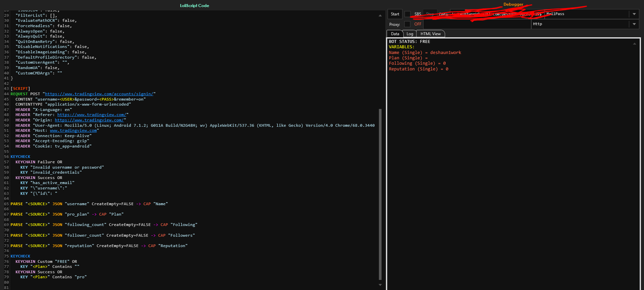Viewport: 644px width, 290px height.
Task: Click the code editor vertical scrollbar thumb
Action: pyautogui.click(x=380, y=195)
